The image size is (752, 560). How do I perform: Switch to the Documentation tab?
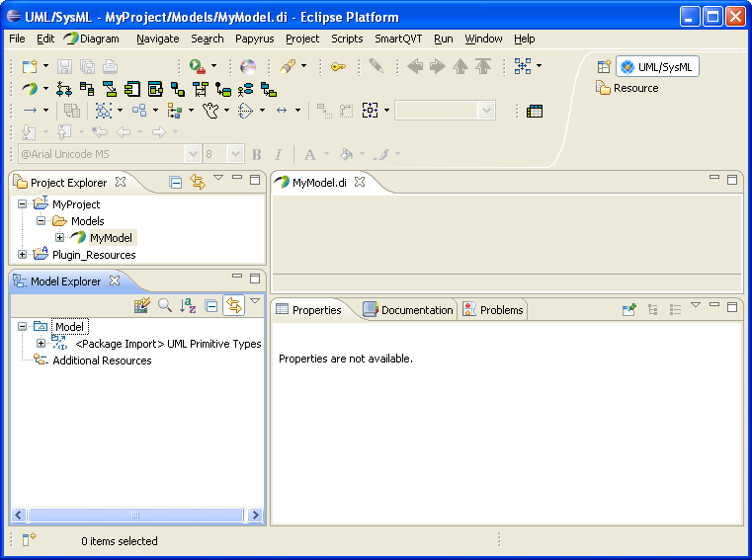pyautogui.click(x=407, y=310)
